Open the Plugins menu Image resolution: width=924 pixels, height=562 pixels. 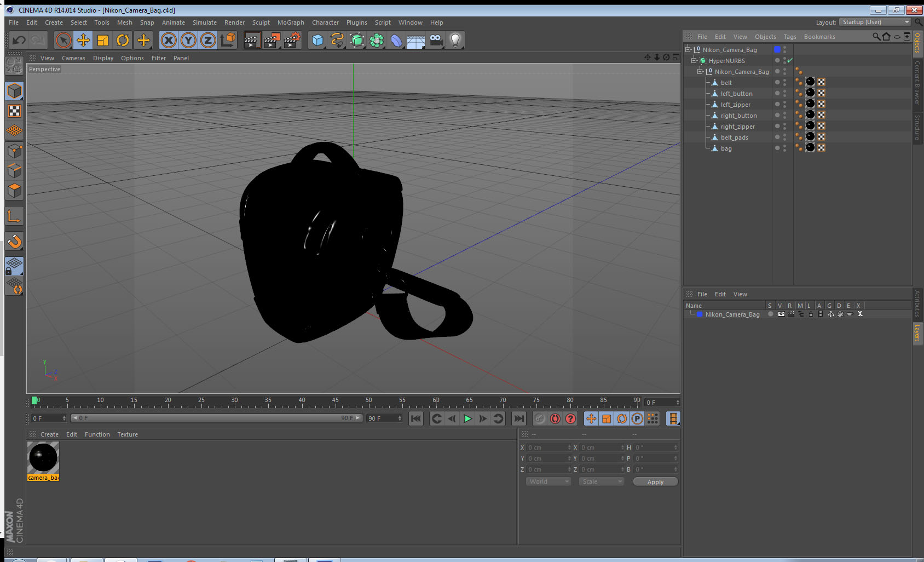(357, 22)
